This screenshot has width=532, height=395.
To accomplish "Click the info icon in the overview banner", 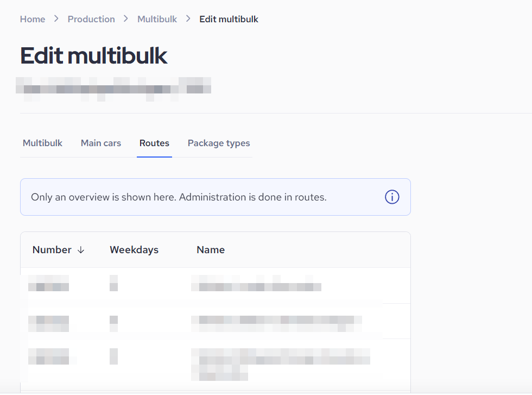I will tap(392, 197).
